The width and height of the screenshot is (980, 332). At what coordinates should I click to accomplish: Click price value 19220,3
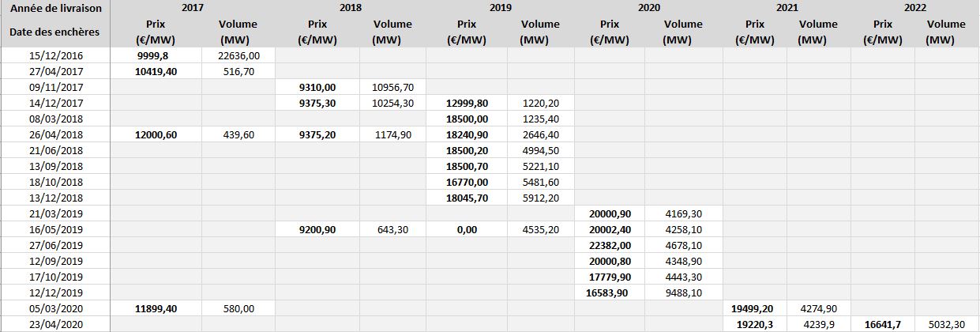pyautogui.click(x=753, y=324)
